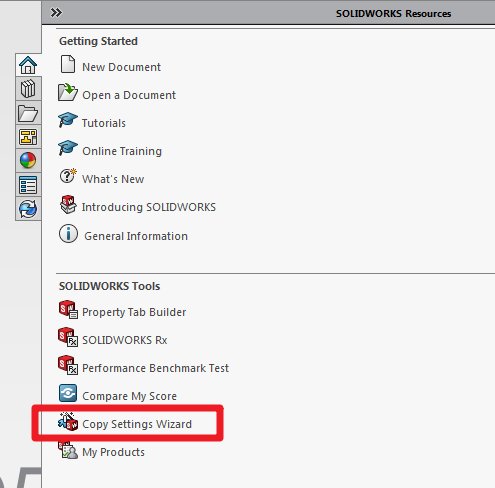Launch the Tutorials link

click(x=104, y=123)
